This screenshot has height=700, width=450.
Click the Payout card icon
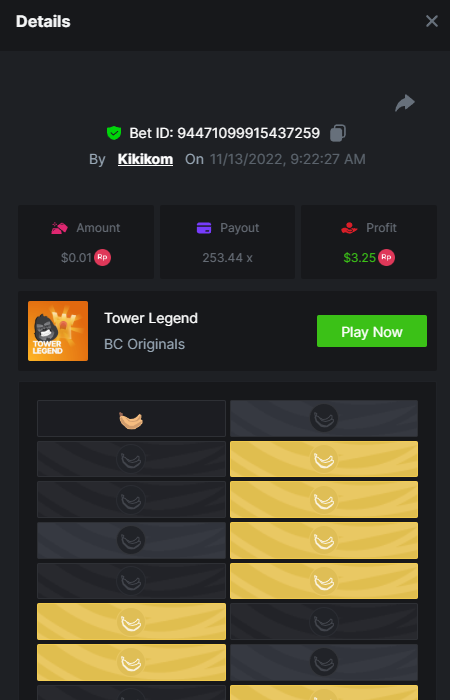pyautogui.click(x=204, y=228)
